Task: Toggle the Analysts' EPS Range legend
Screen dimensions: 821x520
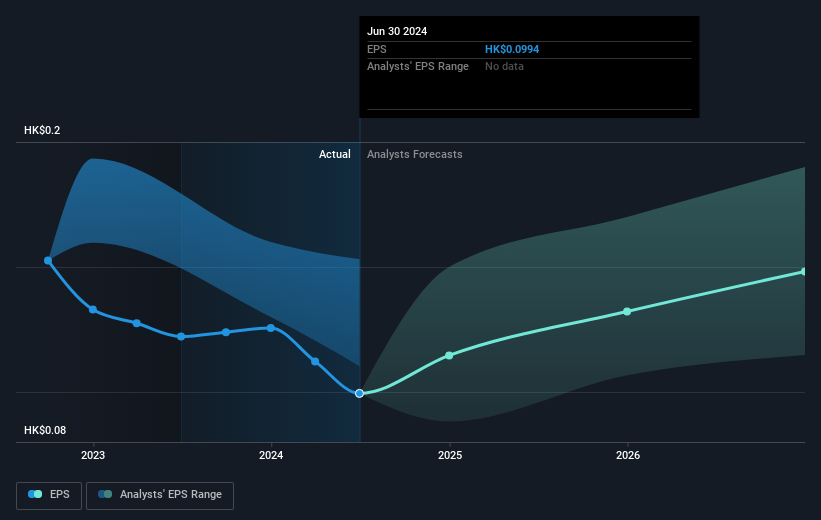Action: pos(160,495)
